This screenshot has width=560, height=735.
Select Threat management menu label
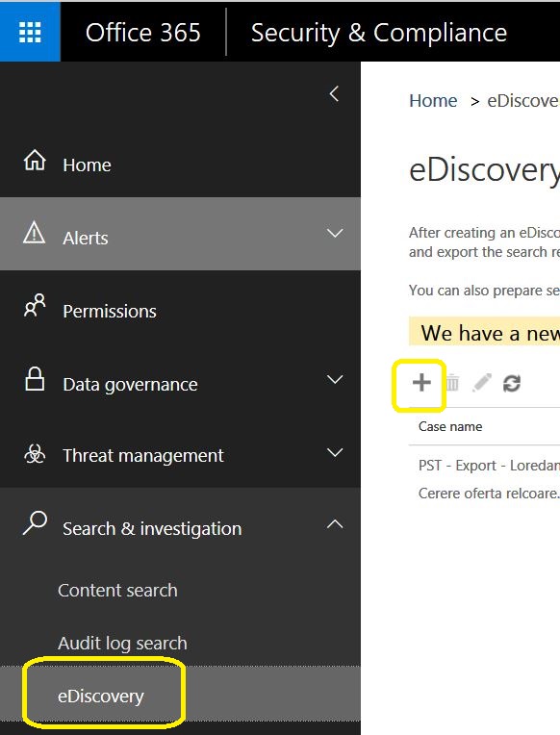pos(143,456)
